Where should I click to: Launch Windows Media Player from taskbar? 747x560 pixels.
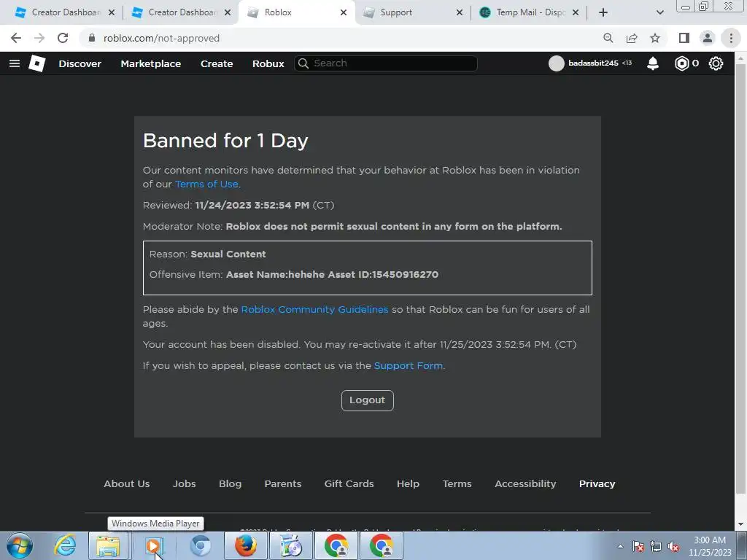[153, 545]
